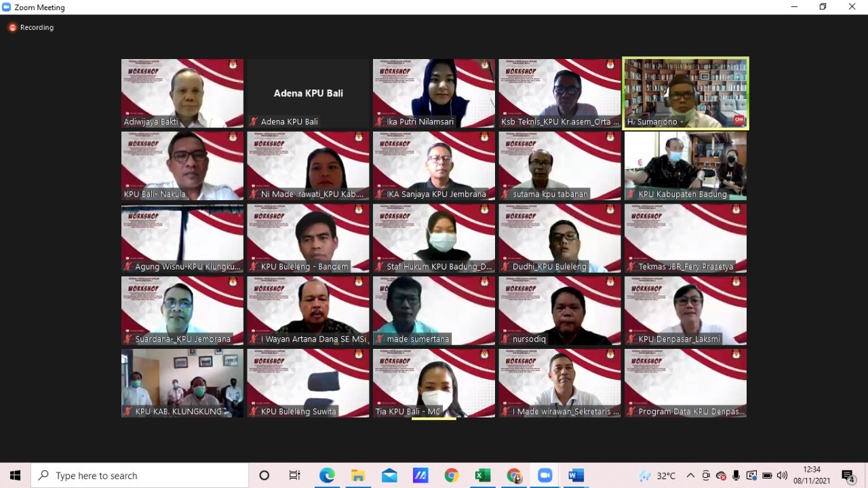Click the volume speaker icon in system tray

782,476
